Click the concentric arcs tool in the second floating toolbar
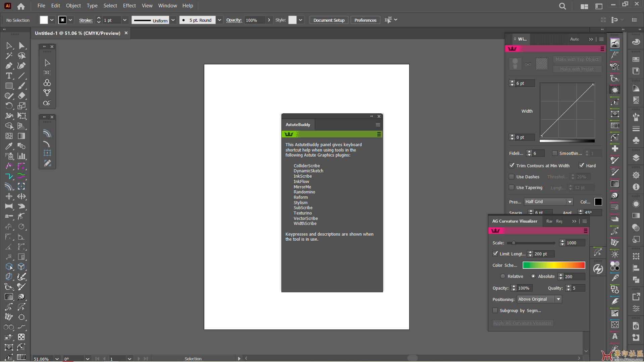Screen dimensions: 644x362 coord(47,134)
